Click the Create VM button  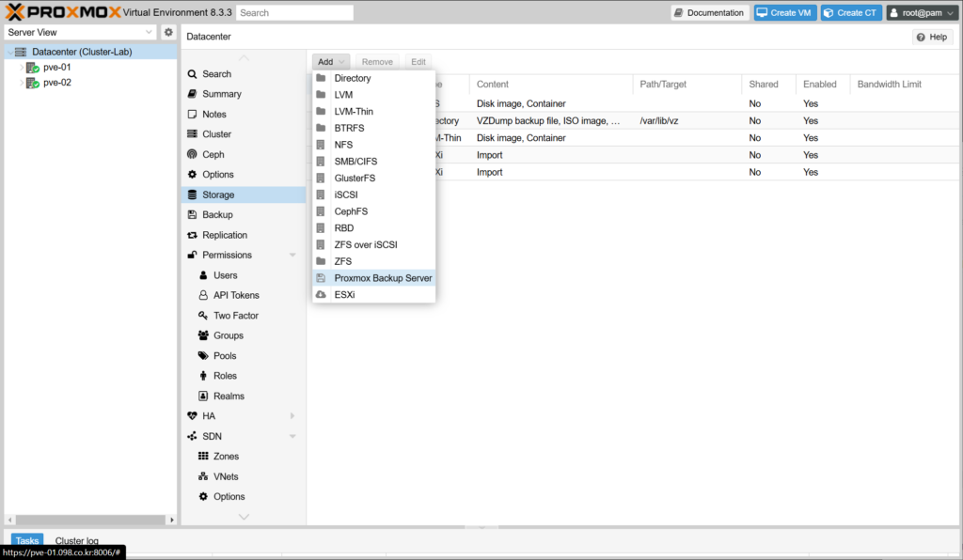785,13
